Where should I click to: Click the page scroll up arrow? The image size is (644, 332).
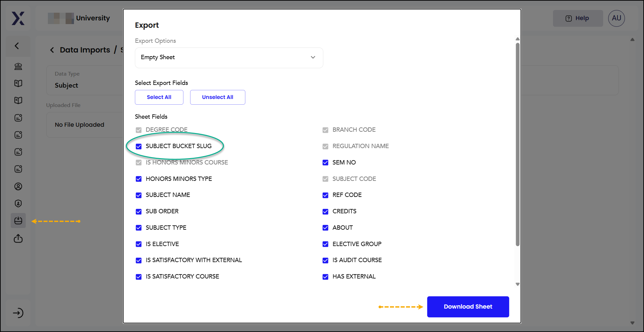pyautogui.click(x=632, y=39)
